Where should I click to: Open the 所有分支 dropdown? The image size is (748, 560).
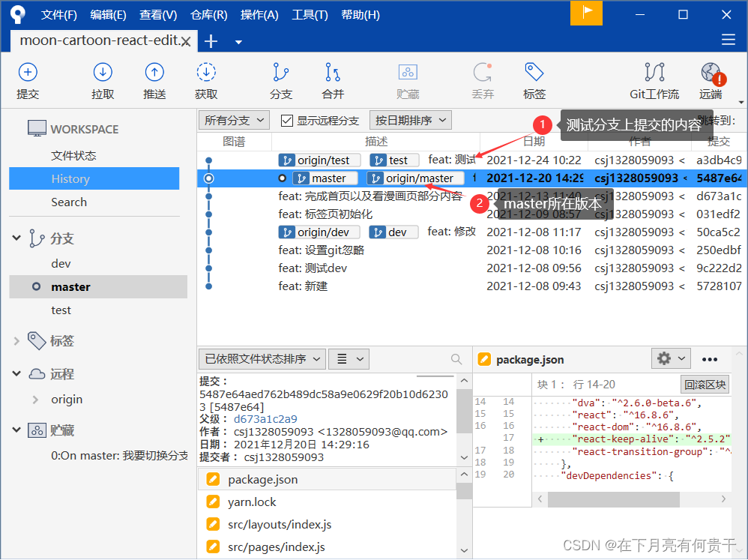[234, 120]
